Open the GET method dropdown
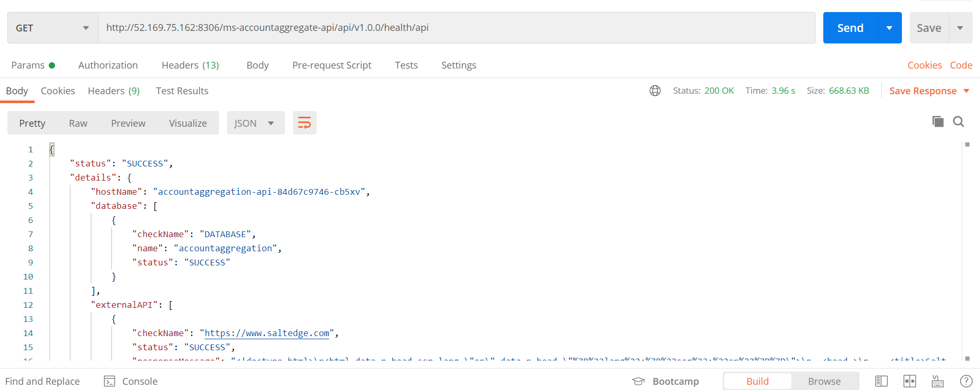Viewport: 980px width, 390px height. (x=52, y=28)
